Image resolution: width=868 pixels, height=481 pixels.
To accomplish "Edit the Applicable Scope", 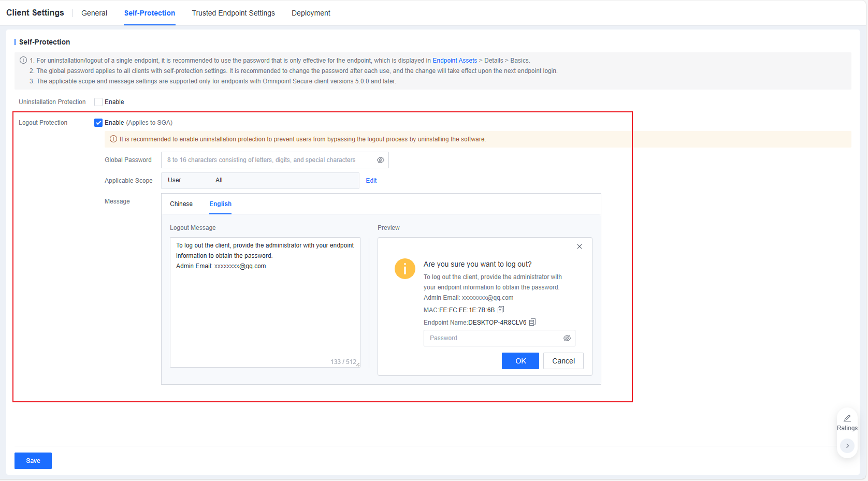I will click(x=371, y=181).
